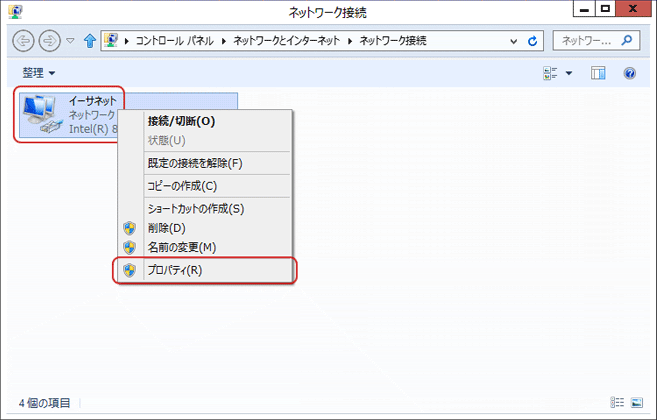The image size is (657, 420).
Task: Show the preview pane
Action: 598,73
